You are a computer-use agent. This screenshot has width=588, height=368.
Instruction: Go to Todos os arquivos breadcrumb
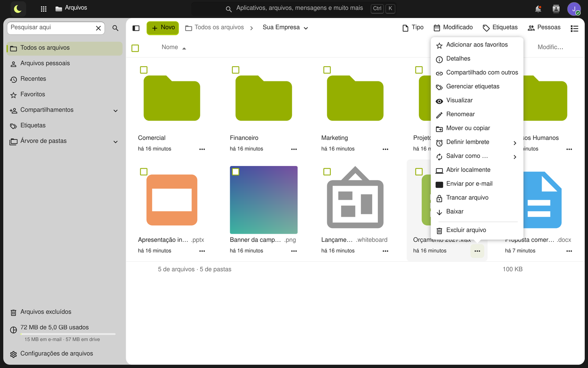pyautogui.click(x=215, y=28)
